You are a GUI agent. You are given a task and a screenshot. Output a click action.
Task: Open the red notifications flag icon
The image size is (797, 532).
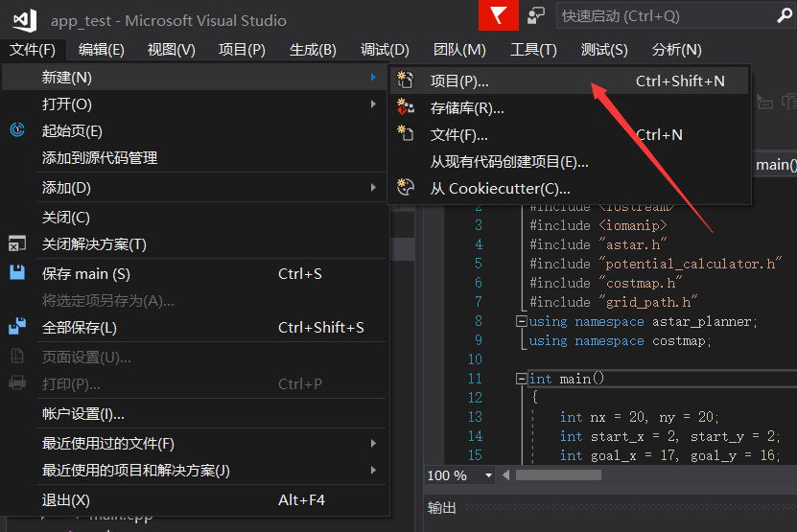(498, 15)
